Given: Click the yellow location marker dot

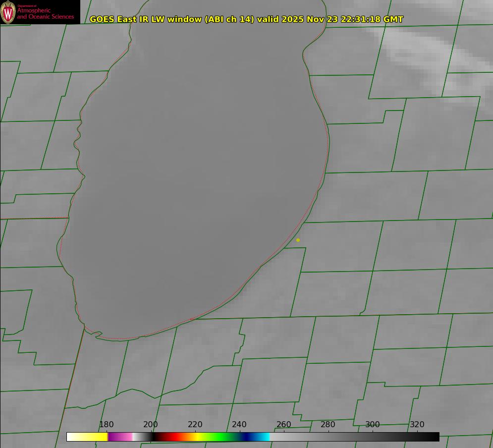Looking at the screenshot, I should pyautogui.click(x=298, y=240).
